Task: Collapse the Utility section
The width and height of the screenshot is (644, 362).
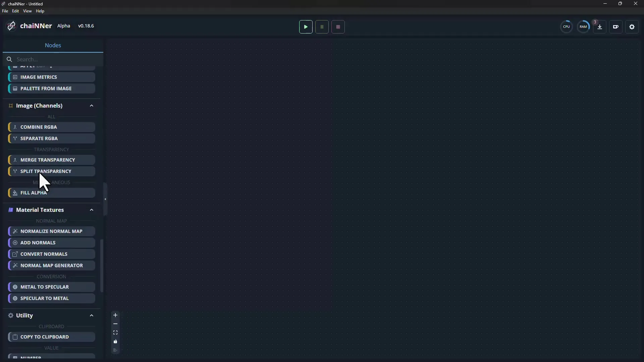Action: point(92,315)
